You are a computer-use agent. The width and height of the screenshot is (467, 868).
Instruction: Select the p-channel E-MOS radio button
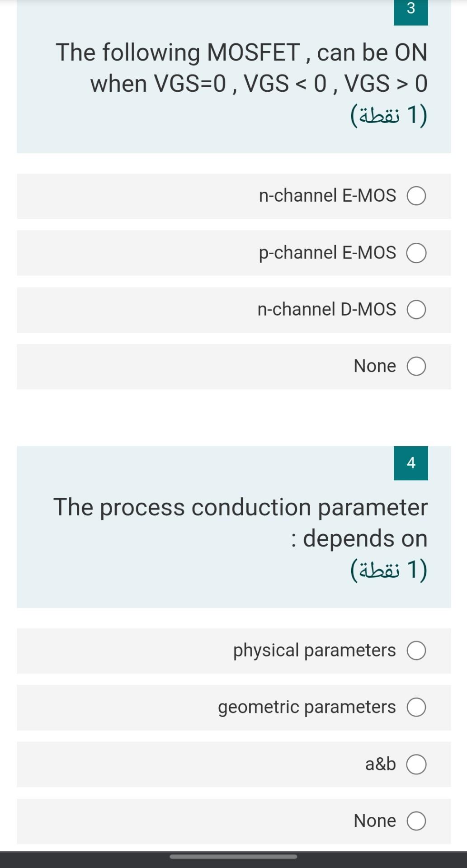pyautogui.click(x=416, y=253)
